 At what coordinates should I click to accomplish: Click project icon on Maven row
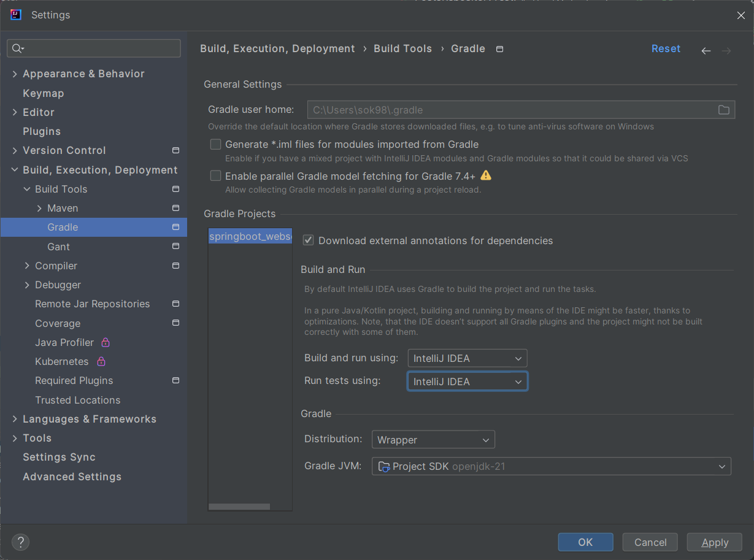tap(175, 208)
